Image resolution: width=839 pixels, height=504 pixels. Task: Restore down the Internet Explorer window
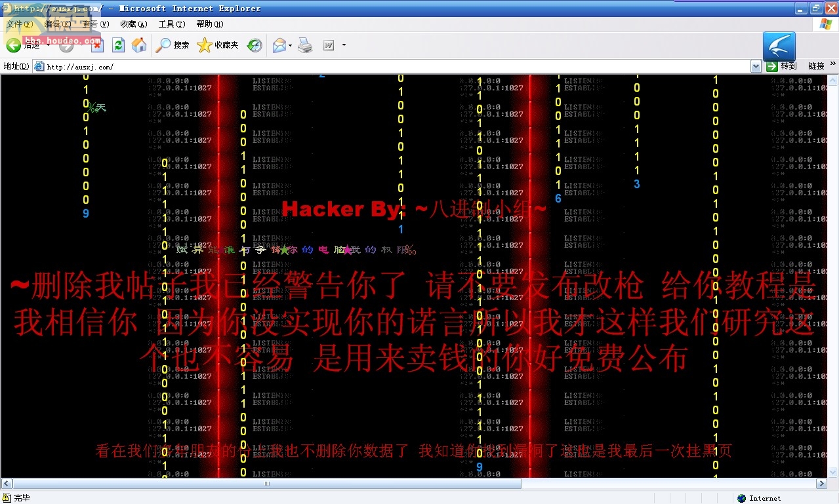[x=815, y=9]
